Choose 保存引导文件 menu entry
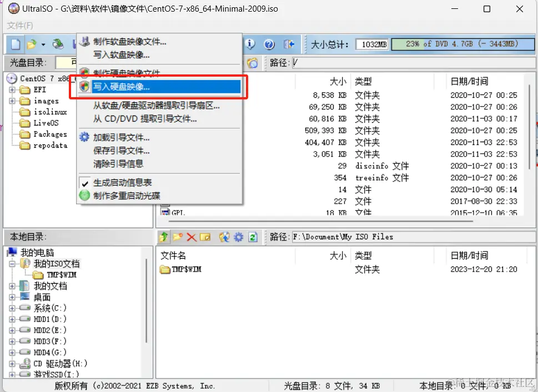The image size is (538, 392). coord(159,150)
